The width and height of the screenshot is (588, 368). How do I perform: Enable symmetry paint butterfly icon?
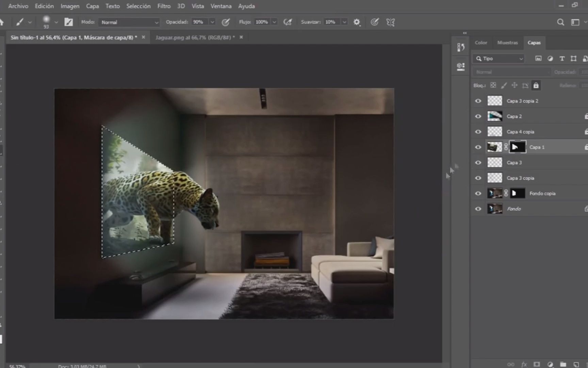(391, 22)
